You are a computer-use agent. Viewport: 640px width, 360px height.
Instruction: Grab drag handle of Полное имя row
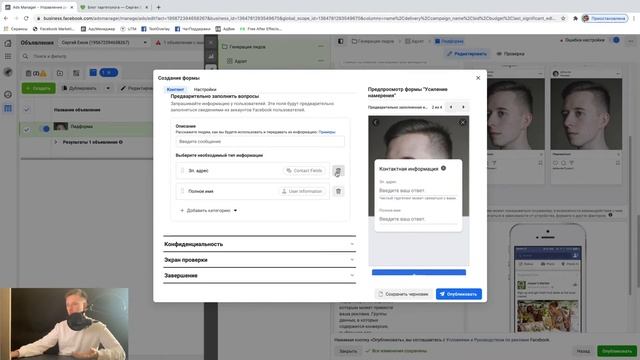(x=182, y=191)
